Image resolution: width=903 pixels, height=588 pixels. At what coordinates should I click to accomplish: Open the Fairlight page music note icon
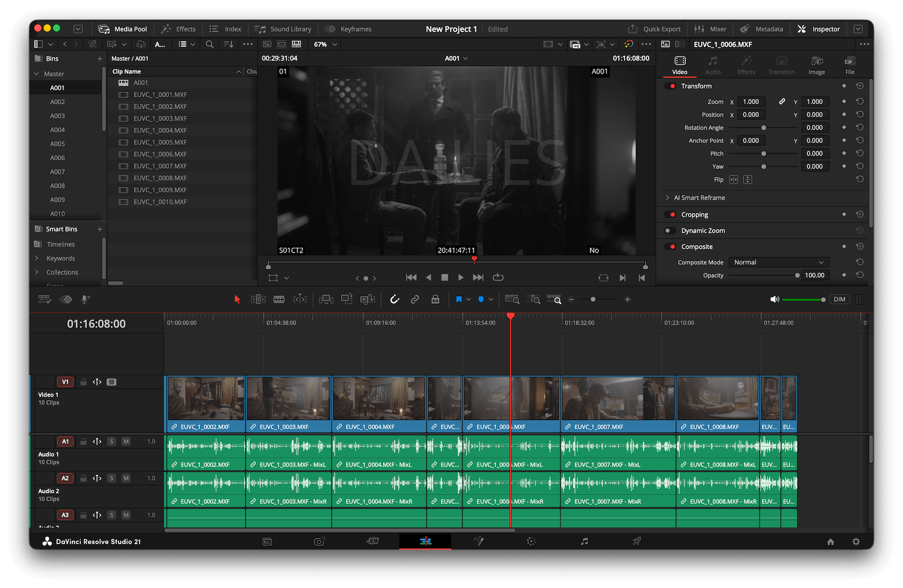(x=584, y=541)
